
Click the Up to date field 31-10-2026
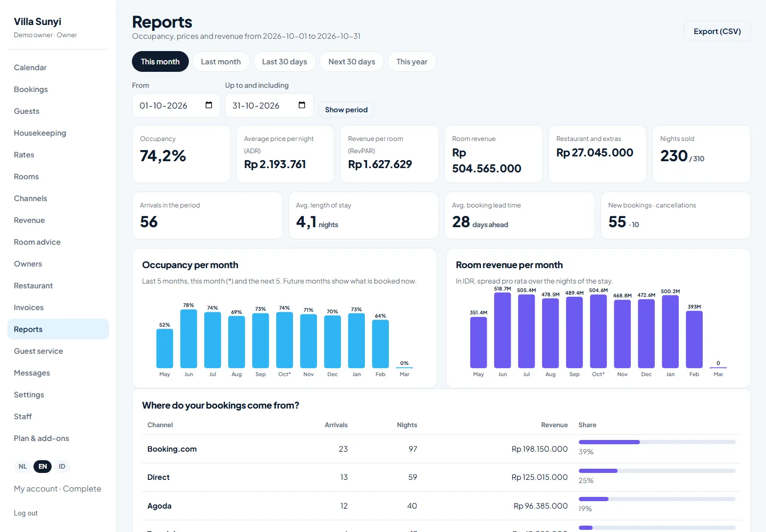click(x=269, y=105)
